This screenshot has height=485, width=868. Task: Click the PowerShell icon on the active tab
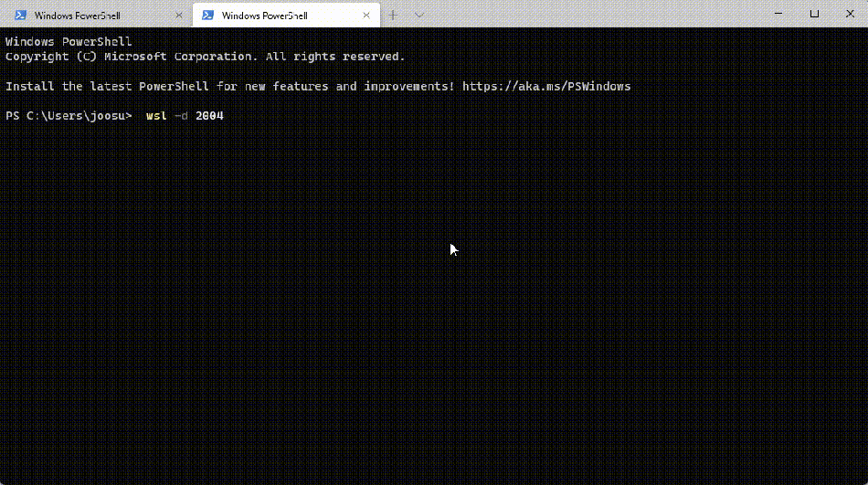click(x=207, y=16)
